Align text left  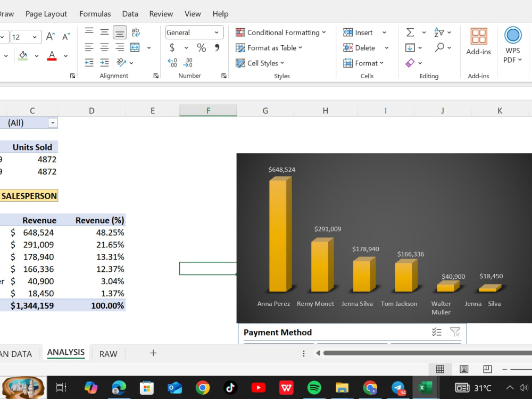[x=89, y=47]
